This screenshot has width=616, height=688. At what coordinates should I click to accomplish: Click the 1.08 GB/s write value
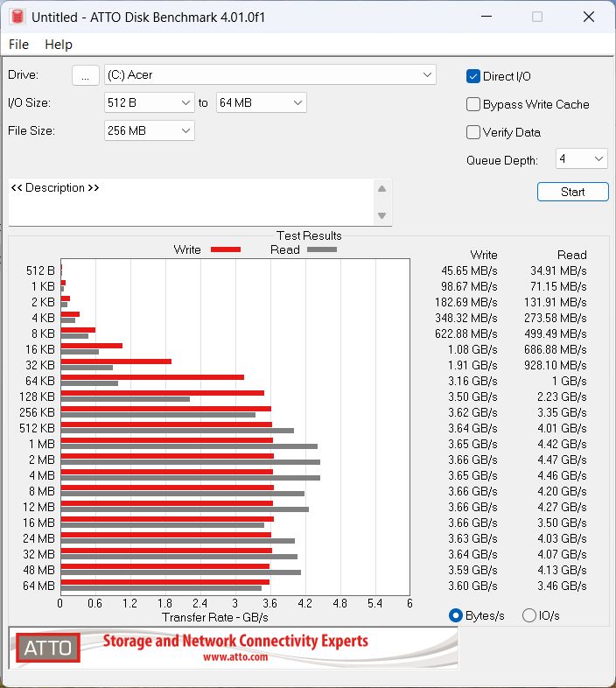pyautogui.click(x=472, y=350)
